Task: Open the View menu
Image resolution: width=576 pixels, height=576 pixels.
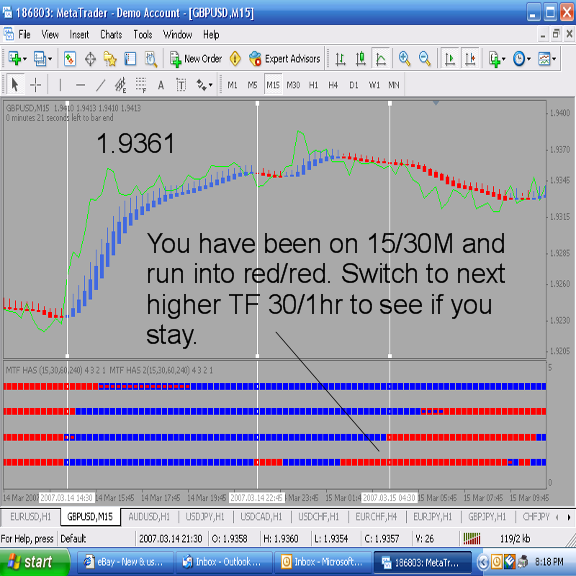Action: click(x=50, y=35)
